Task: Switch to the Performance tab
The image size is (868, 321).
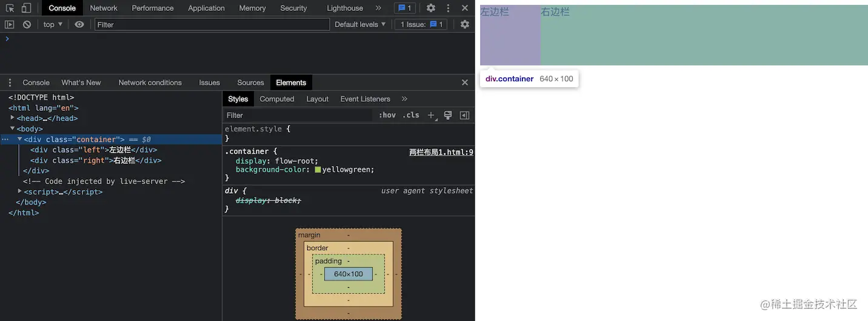Action: 153,8
